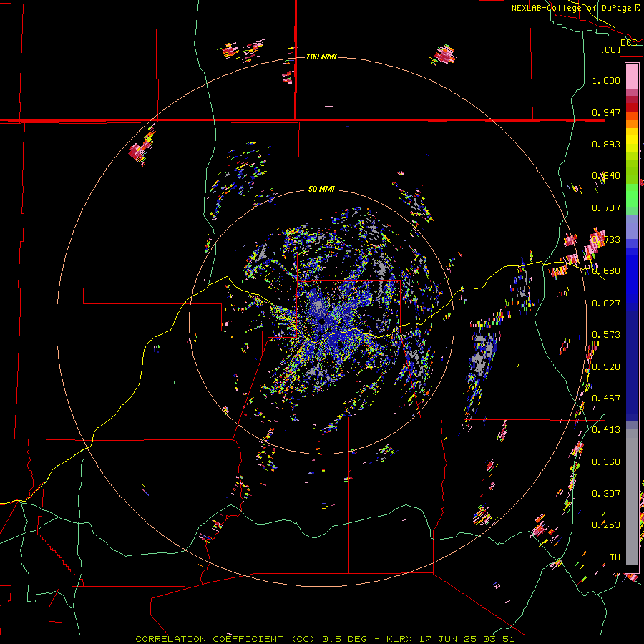This screenshot has width=644, height=644.
Task: Click the 0.947 scale value
Action: [x=606, y=112]
